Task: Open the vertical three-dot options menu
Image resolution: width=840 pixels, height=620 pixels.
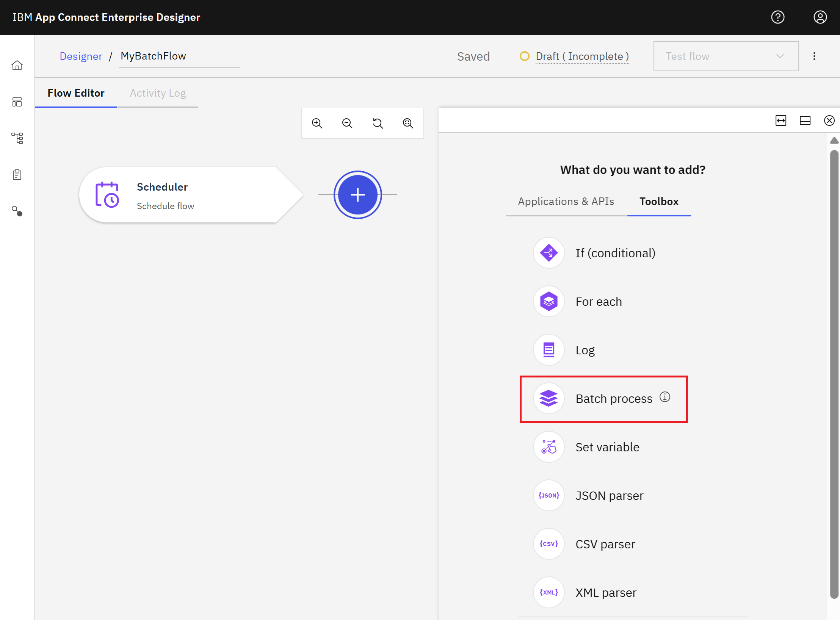Action: [x=814, y=56]
